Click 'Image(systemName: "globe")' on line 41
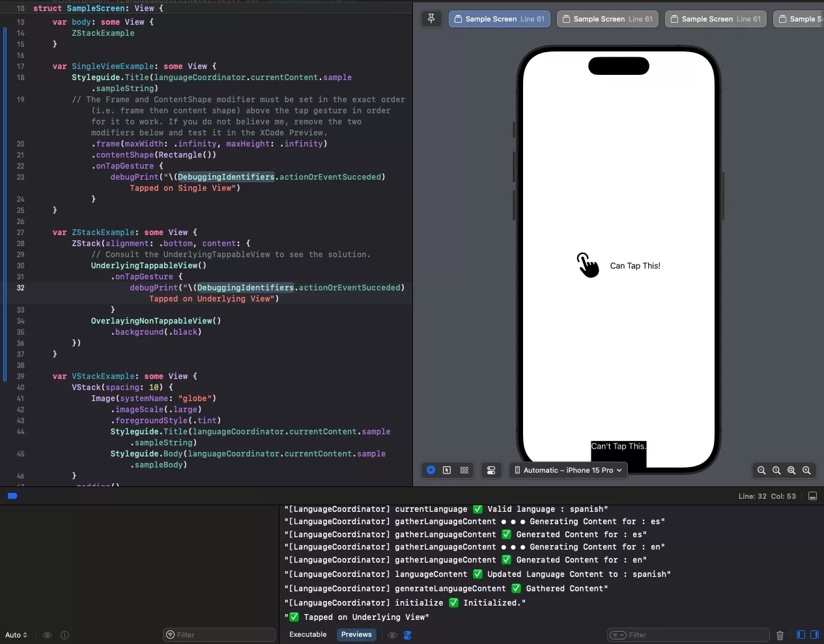 pos(154,399)
